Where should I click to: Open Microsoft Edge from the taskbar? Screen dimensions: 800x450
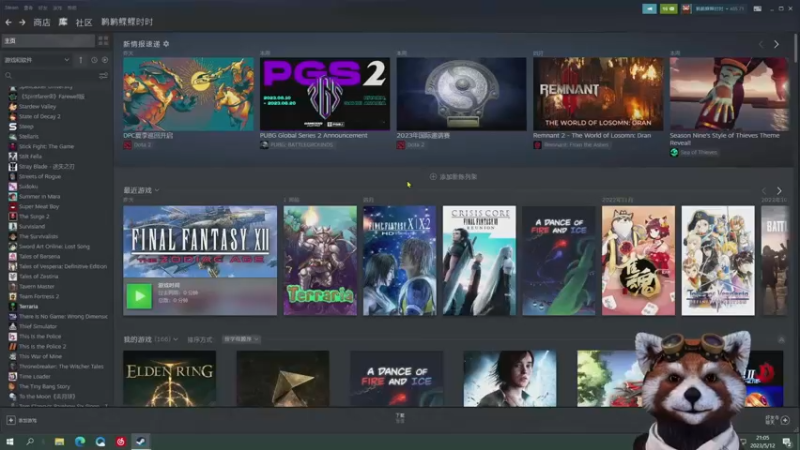click(80, 441)
